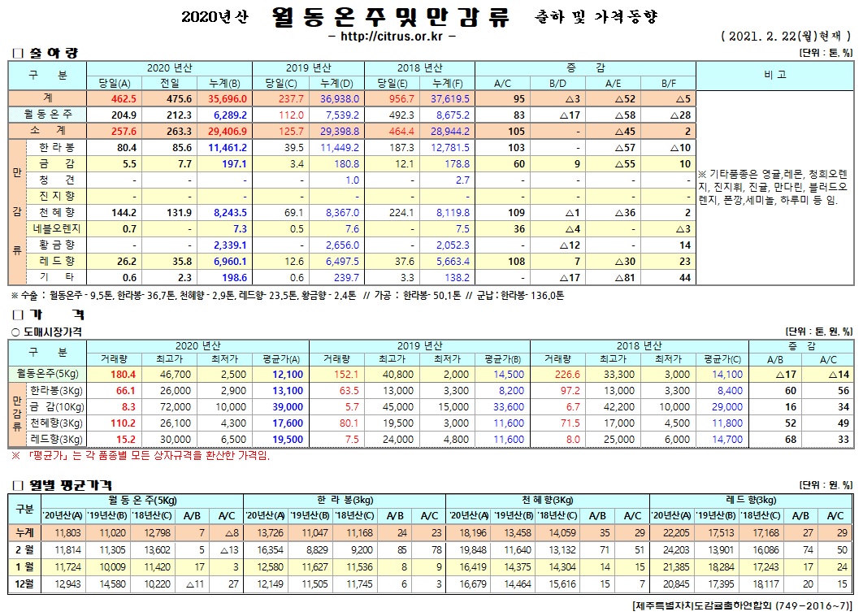Click the 황금향 row label in shipment table

(59, 245)
